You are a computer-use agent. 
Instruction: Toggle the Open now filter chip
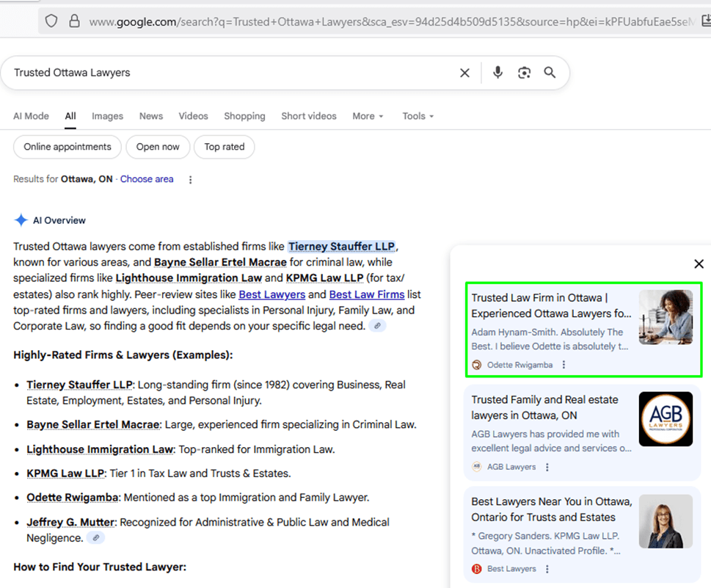pyautogui.click(x=158, y=147)
